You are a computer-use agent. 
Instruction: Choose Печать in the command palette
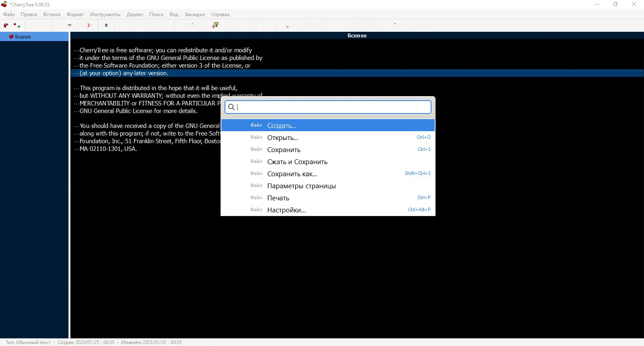point(328,198)
